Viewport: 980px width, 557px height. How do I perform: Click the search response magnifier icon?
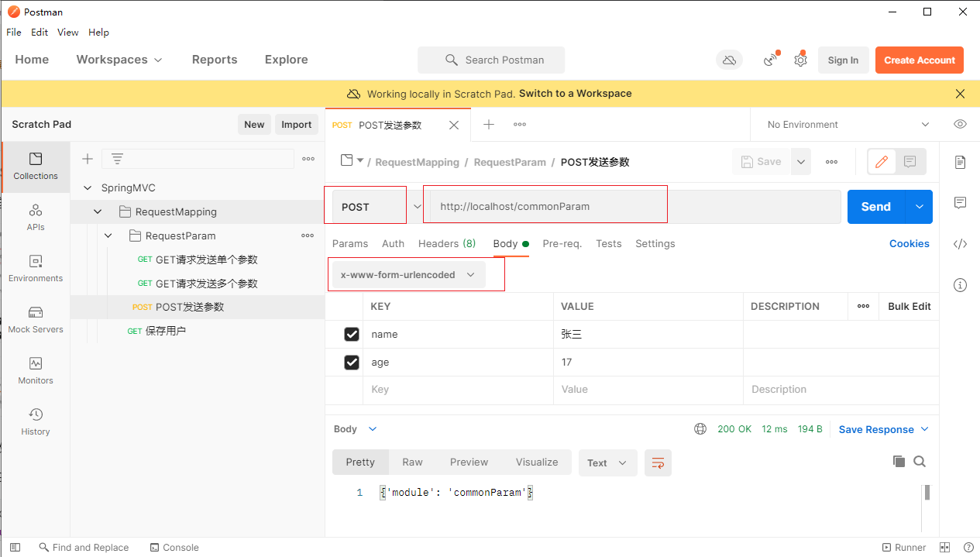[920, 462]
